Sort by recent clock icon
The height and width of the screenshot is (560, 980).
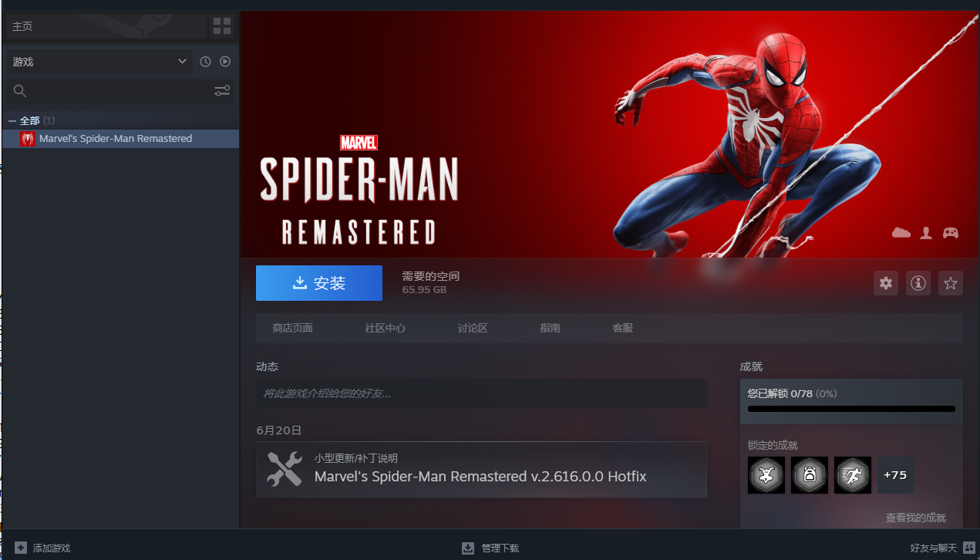click(x=205, y=62)
